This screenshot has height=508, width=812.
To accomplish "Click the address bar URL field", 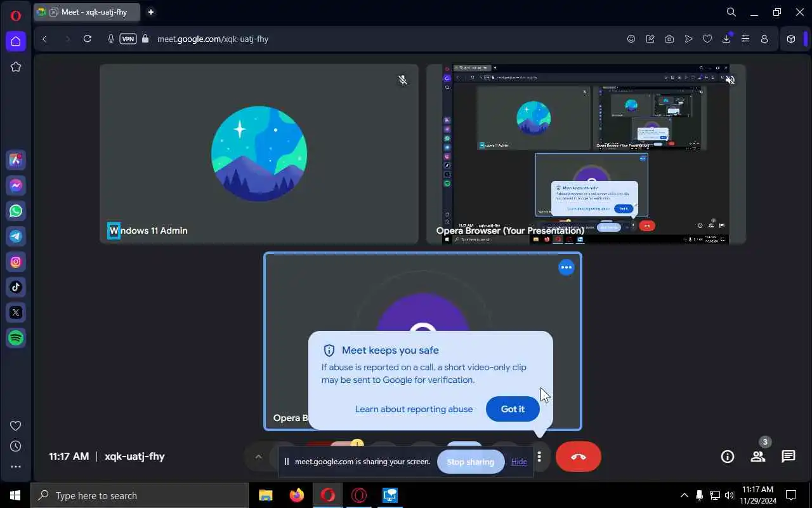I will [x=213, y=39].
